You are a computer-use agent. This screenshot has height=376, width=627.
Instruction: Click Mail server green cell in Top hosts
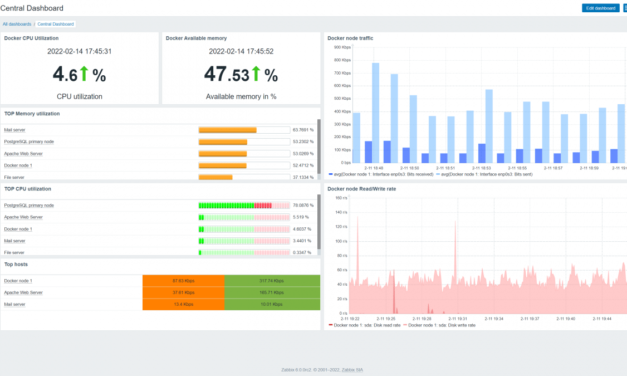272,304
